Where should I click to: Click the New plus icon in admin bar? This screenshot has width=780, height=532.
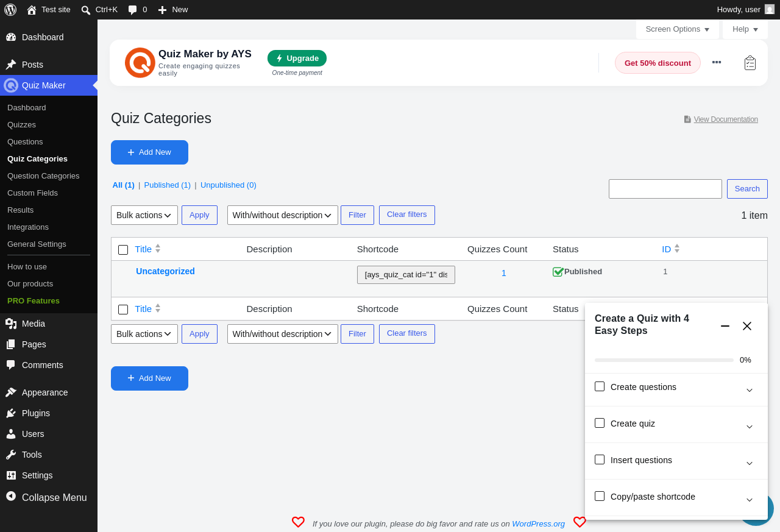pyautogui.click(x=162, y=10)
